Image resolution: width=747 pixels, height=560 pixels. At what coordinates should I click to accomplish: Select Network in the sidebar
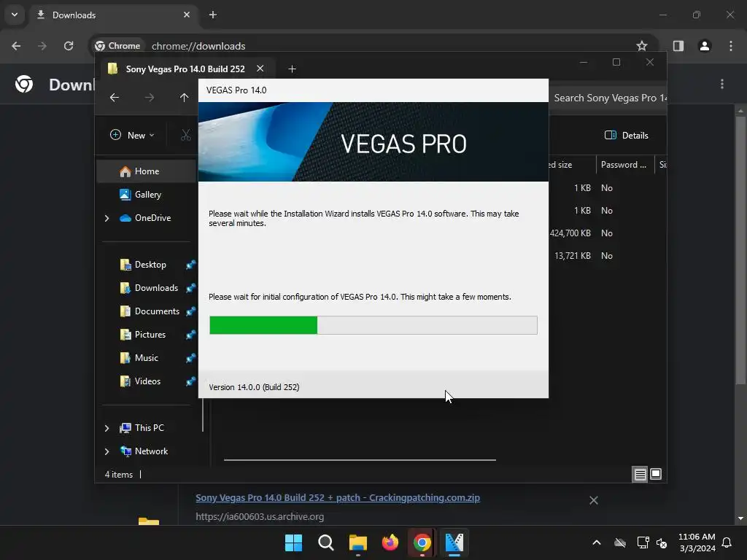click(151, 451)
